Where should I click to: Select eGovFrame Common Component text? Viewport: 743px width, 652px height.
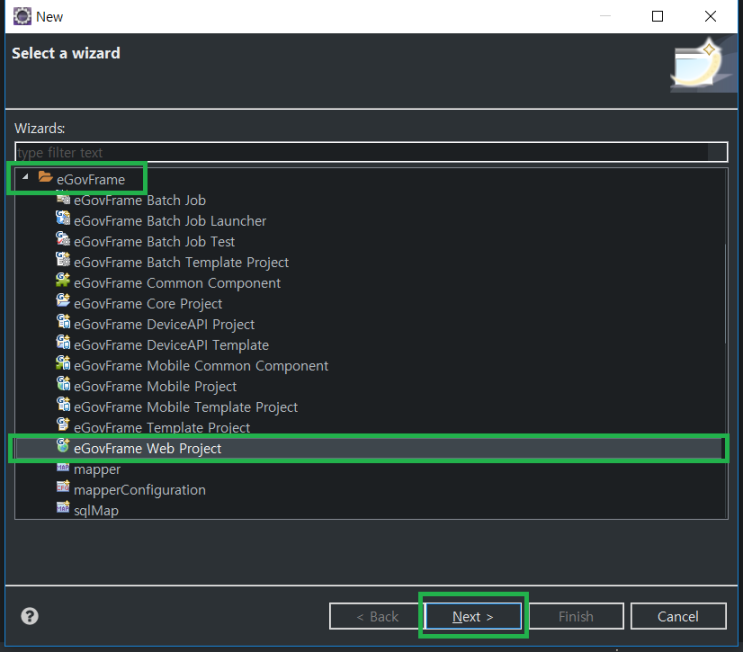(177, 283)
